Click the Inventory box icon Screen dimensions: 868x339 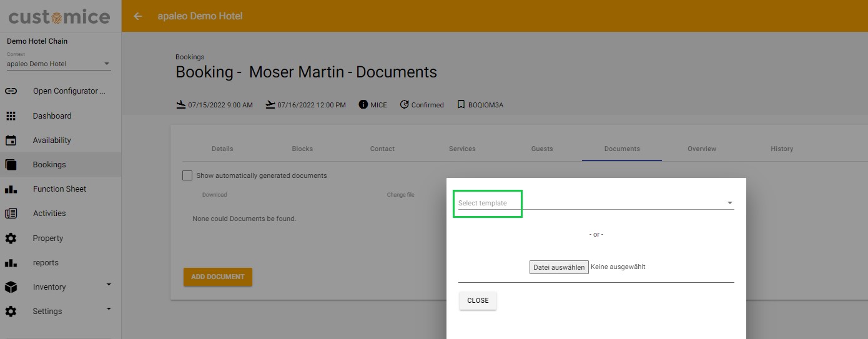(x=11, y=287)
